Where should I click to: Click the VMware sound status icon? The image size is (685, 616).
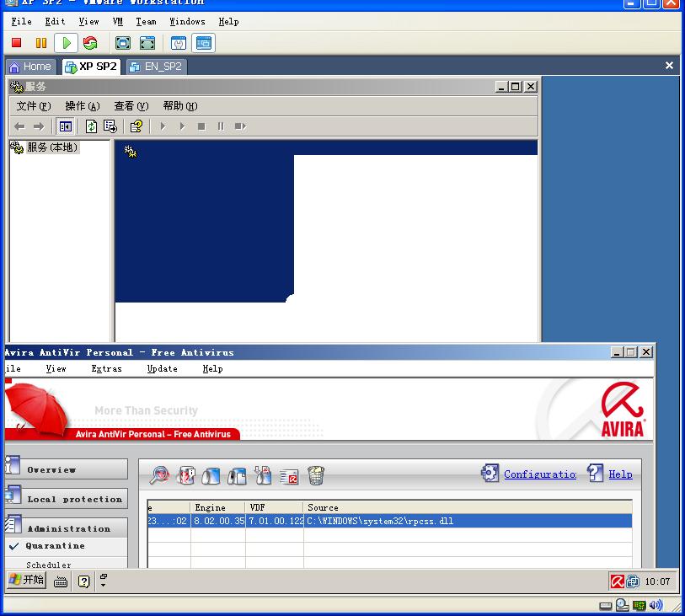tap(656, 605)
